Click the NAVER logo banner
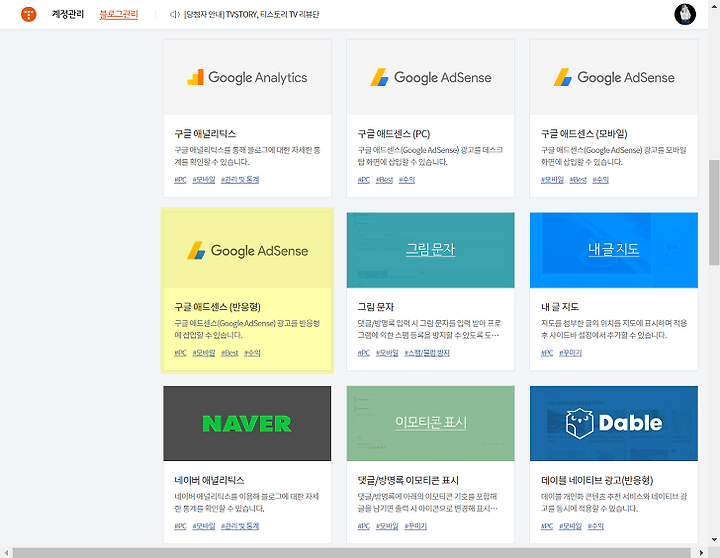This screenshot has width=720, height=558. 247,423
